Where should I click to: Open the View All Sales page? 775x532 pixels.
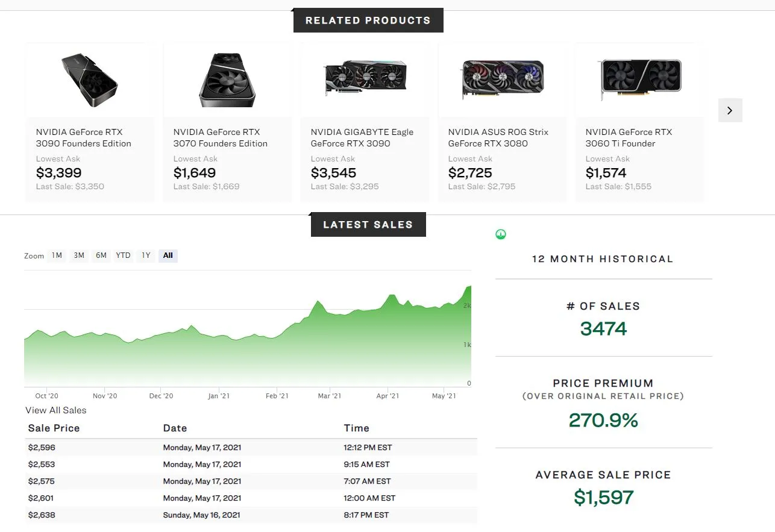tap(55, 410)
